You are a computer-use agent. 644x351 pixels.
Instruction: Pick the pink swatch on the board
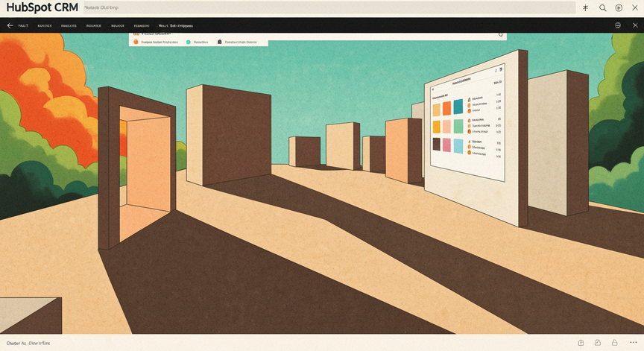pyautogui.click(x=446, y=145)
